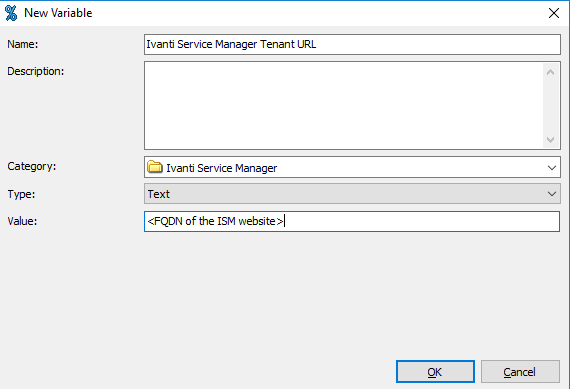Confirm with the OK button

pos(435,372)
